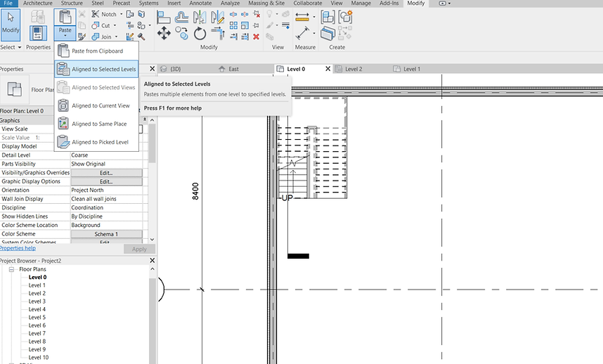Click the Create Parts icon

click(x=328, y=34)
